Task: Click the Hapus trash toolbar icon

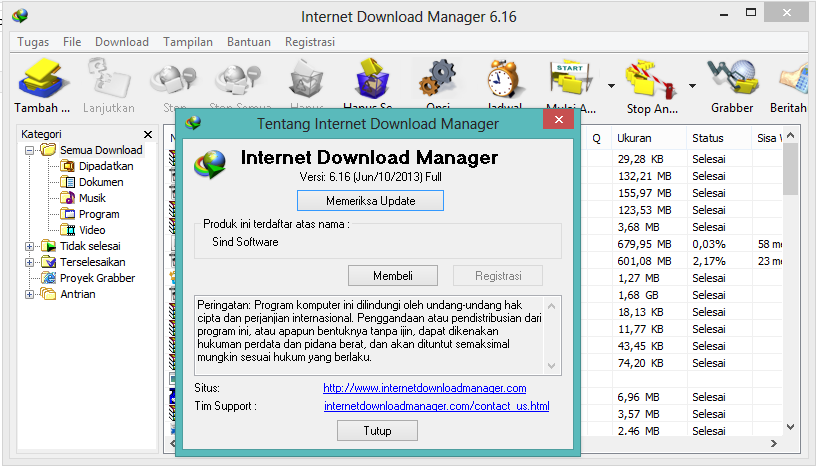Action: click(307, 79)
